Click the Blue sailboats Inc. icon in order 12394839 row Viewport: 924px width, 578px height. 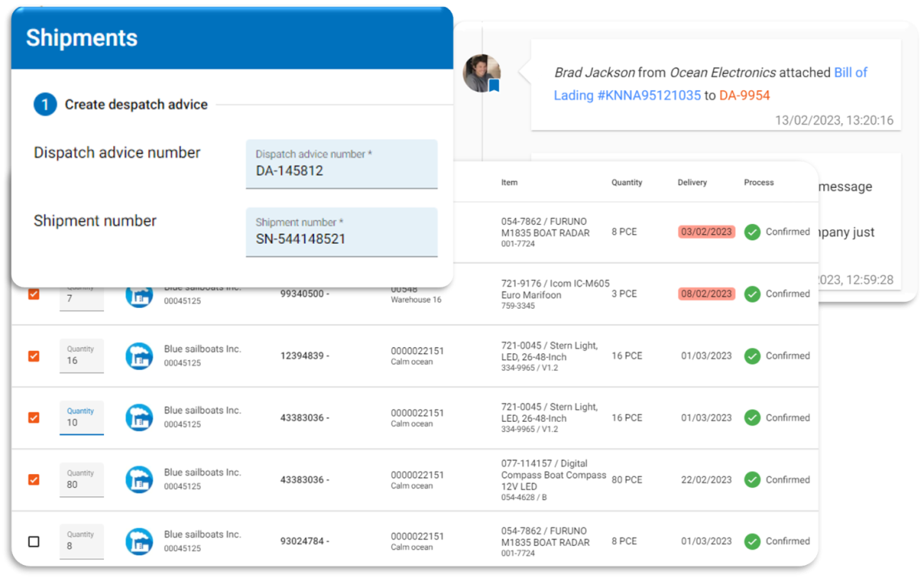pos(139,356)
